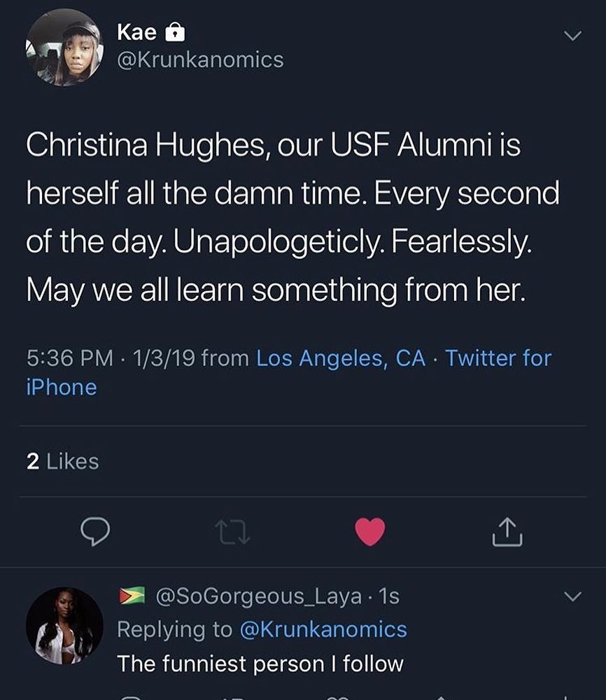Click the 5:36 PM tweet timestamp
This screenshot has height=700, width=606.
69,358
